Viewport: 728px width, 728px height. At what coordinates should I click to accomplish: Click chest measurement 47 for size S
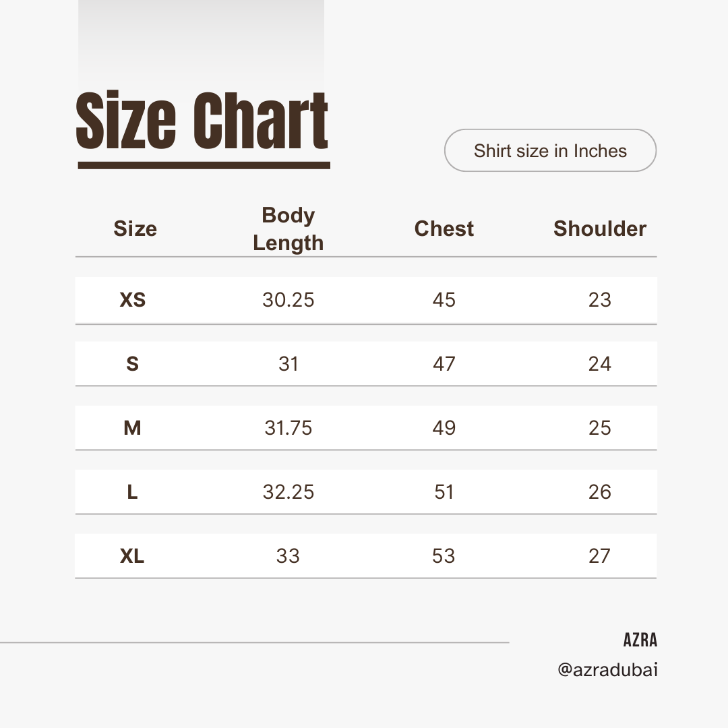click(x=444, y=364)
